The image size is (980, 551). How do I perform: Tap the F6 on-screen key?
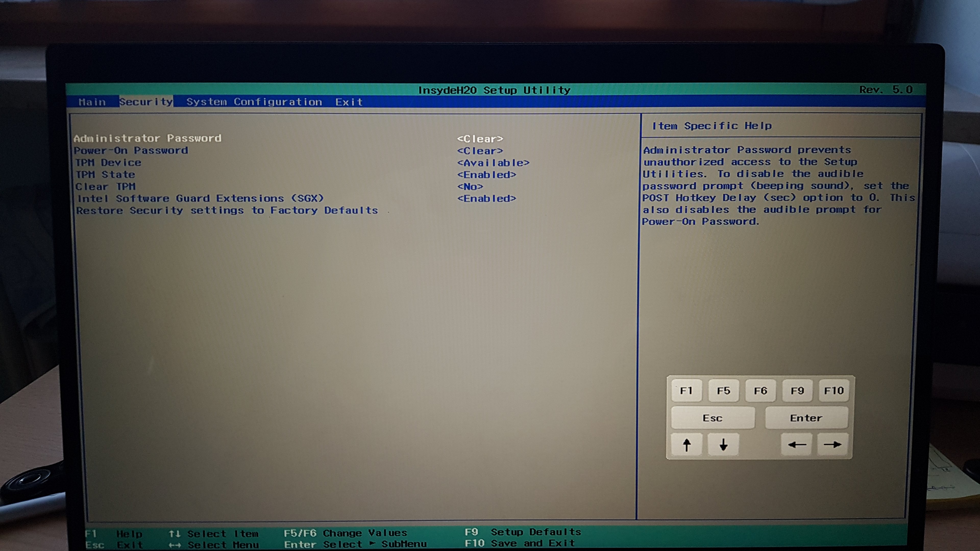point(760,391)
